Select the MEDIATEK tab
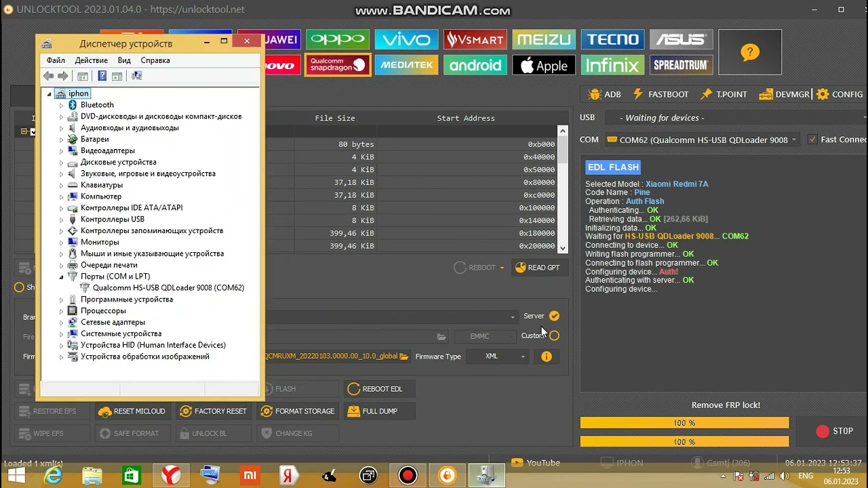Image resolution: width=868 pixels, height=488 pixels. click(406, 65)
